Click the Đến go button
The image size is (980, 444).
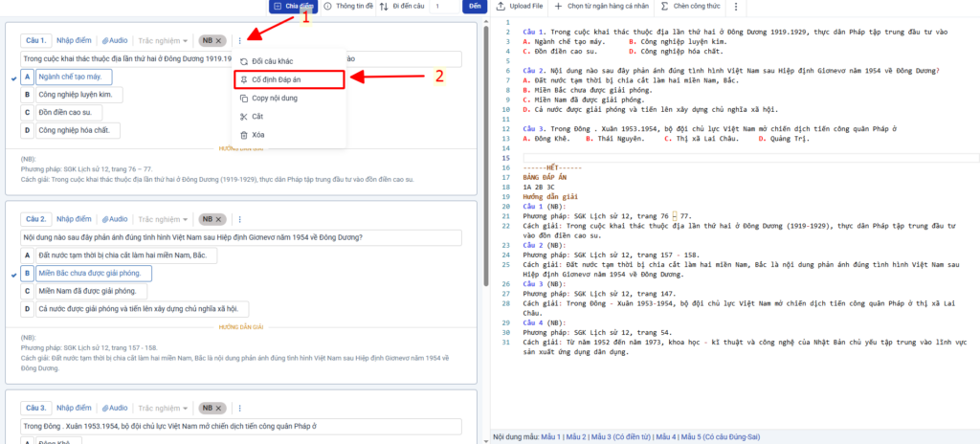[475, 7]
